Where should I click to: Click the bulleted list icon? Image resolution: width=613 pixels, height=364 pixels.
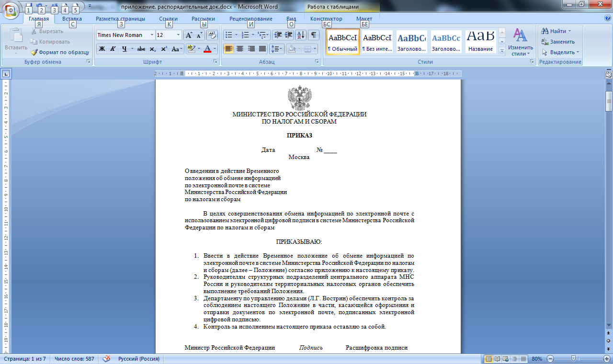tap(228, 35)
